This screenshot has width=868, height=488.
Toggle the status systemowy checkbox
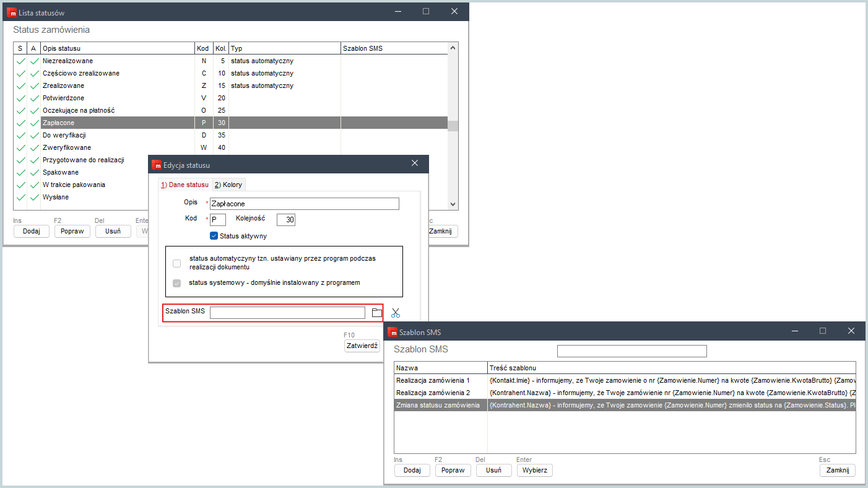coord(177,283)
